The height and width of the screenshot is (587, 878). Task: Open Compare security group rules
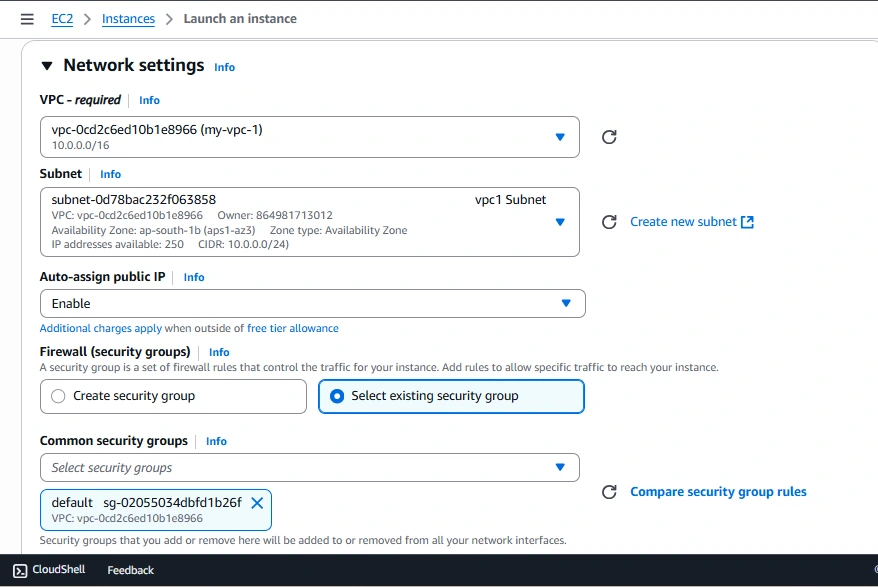718,492
